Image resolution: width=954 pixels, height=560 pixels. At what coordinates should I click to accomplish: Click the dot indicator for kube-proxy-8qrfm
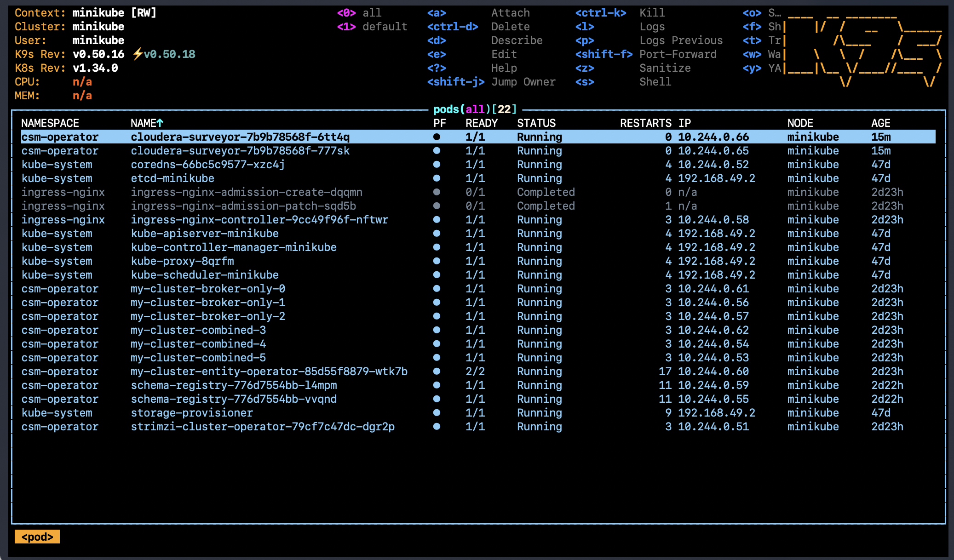[x=437, y=261]
